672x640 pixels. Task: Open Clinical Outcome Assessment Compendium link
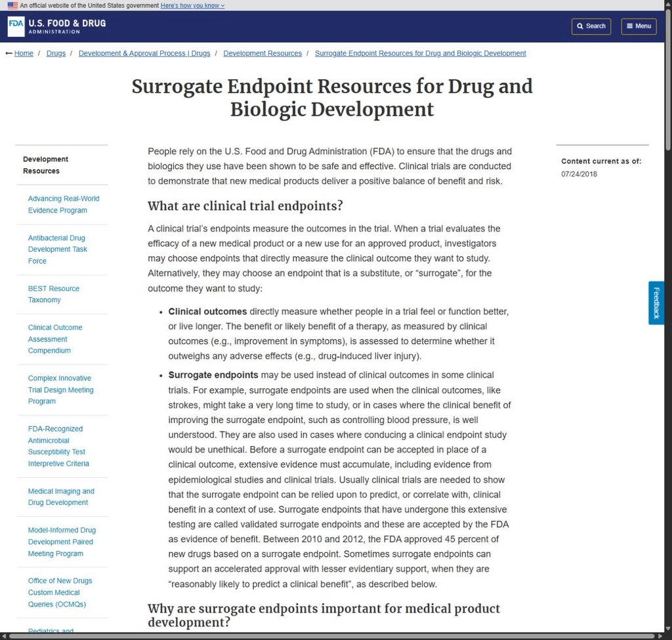(55, 339)
